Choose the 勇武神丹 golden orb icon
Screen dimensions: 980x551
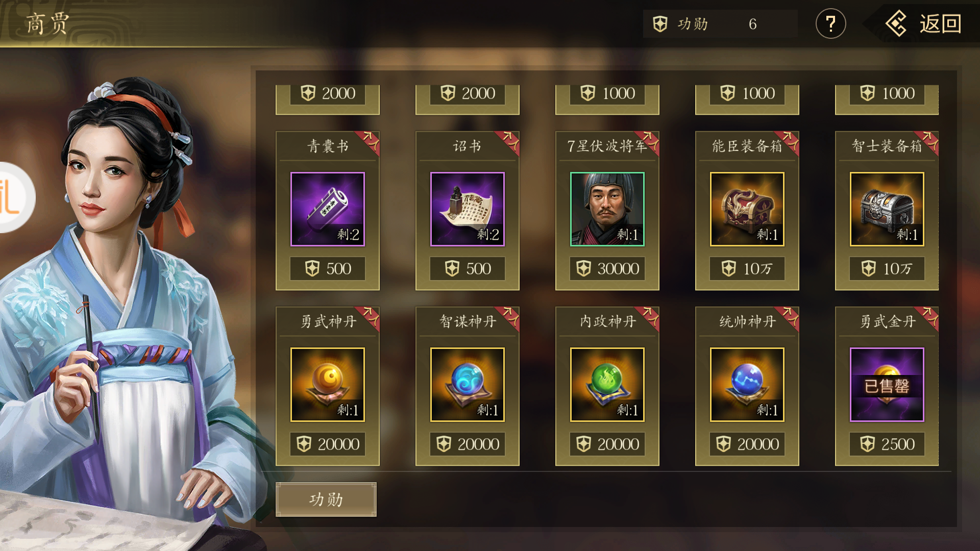point(327,385)
